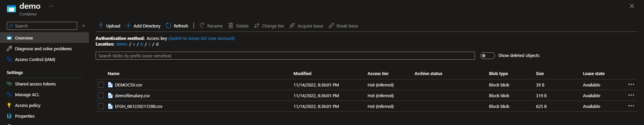This screenshot has width=644, height=125.
Task: Switch to Azure AD User Account link
Action: [202, 38]
